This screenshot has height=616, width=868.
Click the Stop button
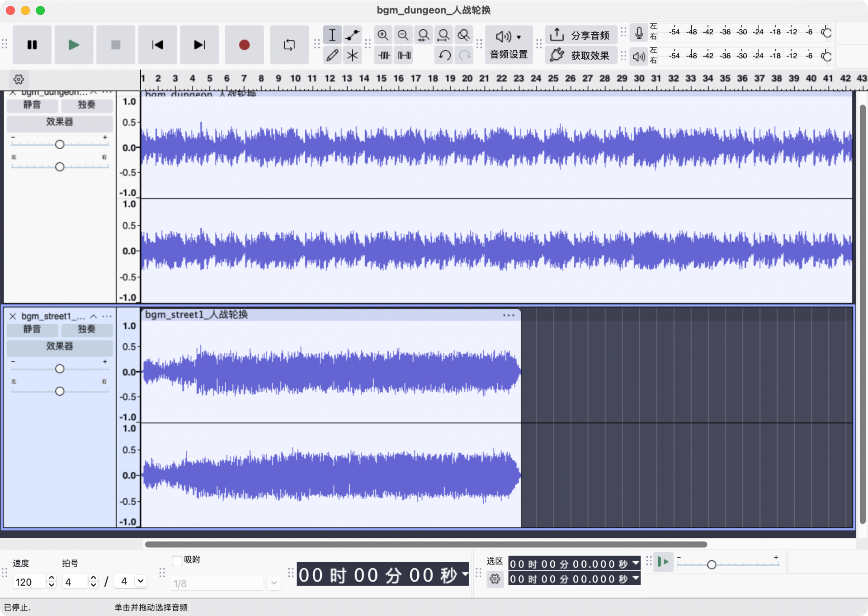116,45
